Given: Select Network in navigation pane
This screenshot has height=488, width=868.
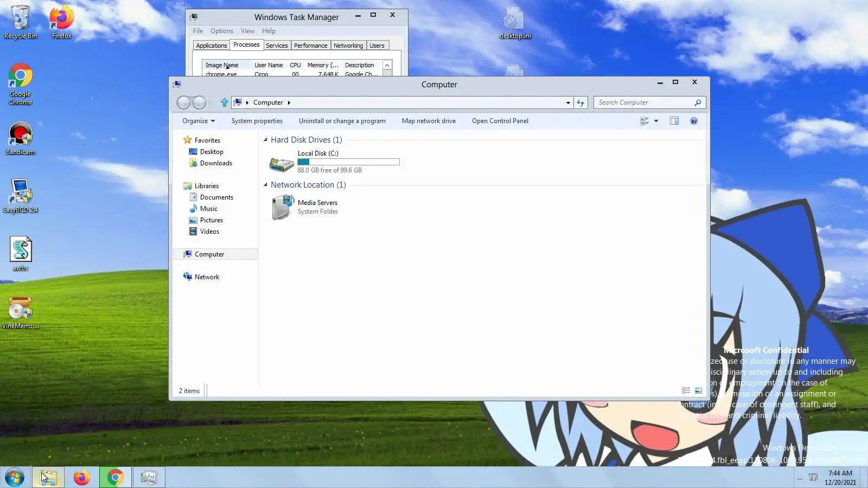Looking at the screenshot, I should click(x=207, y=277).
